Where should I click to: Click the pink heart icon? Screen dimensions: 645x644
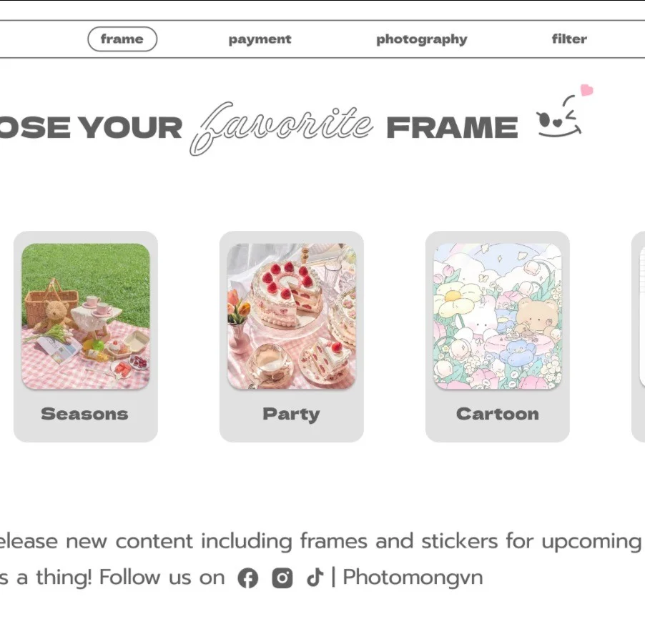(x=586, y=89)
